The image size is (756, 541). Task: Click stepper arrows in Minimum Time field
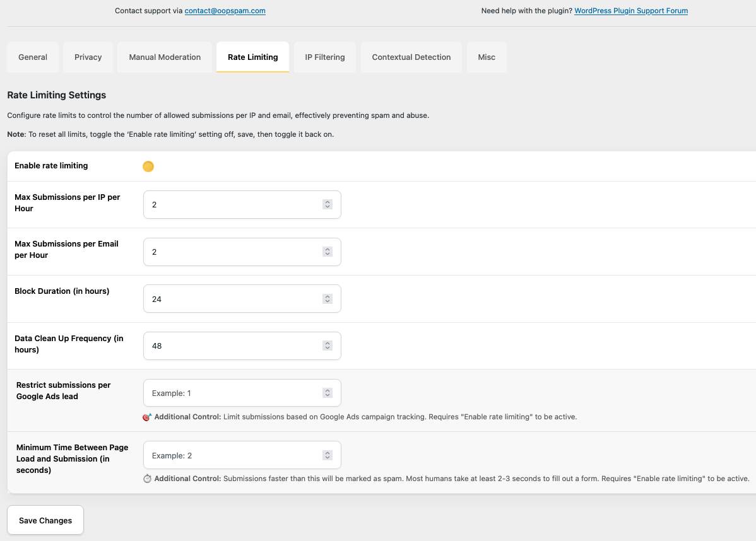pos(327,455)
